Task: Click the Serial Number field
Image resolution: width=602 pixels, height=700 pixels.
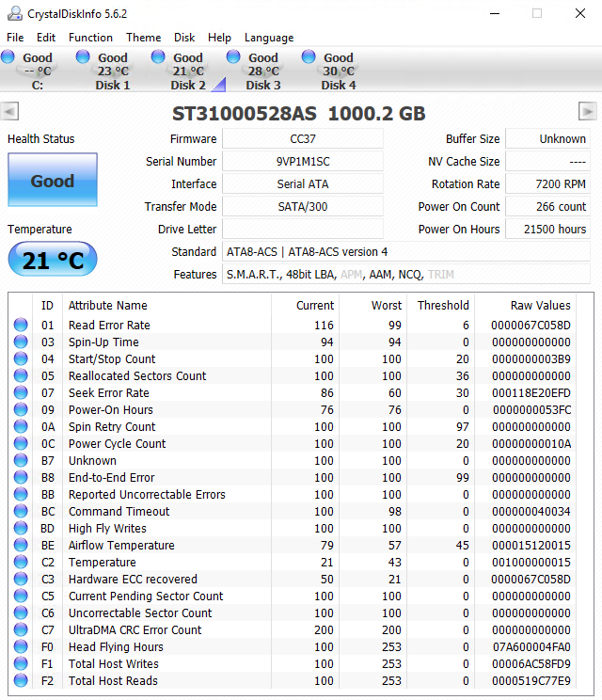Action: tap(302, 162)
